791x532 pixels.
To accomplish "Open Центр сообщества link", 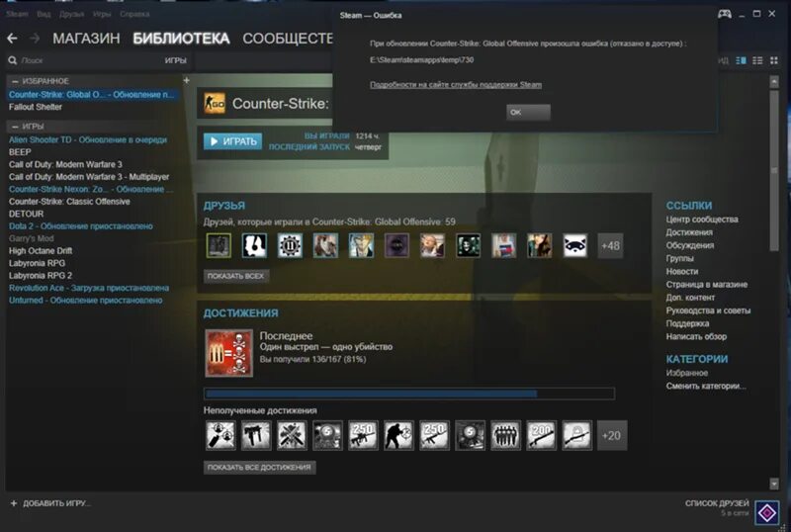I will 702,220.
